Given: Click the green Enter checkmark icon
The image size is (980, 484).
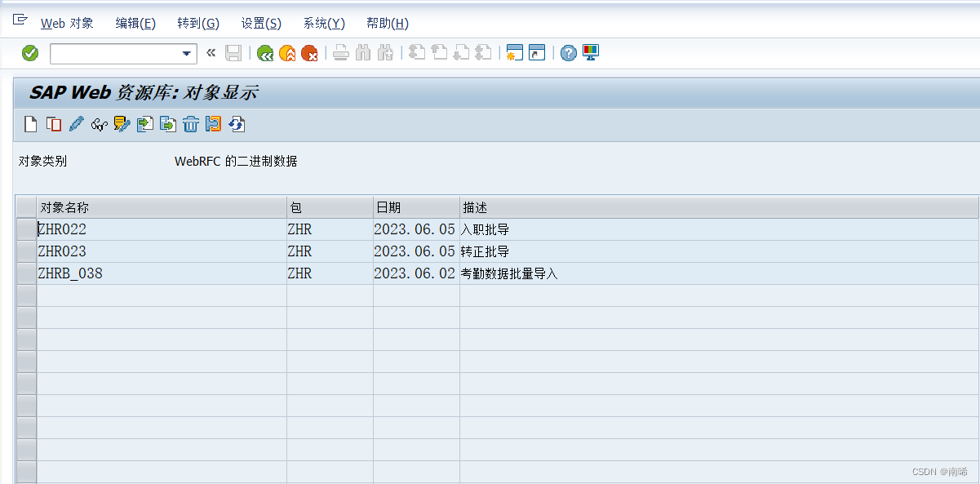Looking at the screenshot, I should (x=30, y=53).
